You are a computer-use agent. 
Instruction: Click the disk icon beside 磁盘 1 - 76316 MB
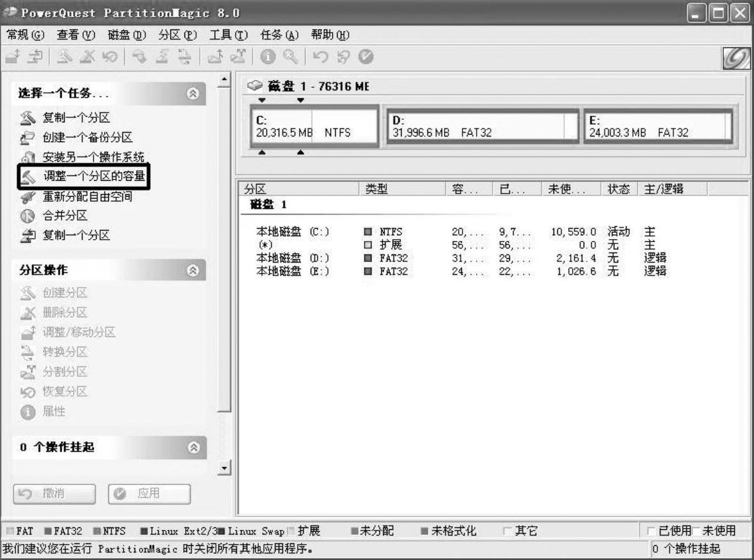(254, 86)
